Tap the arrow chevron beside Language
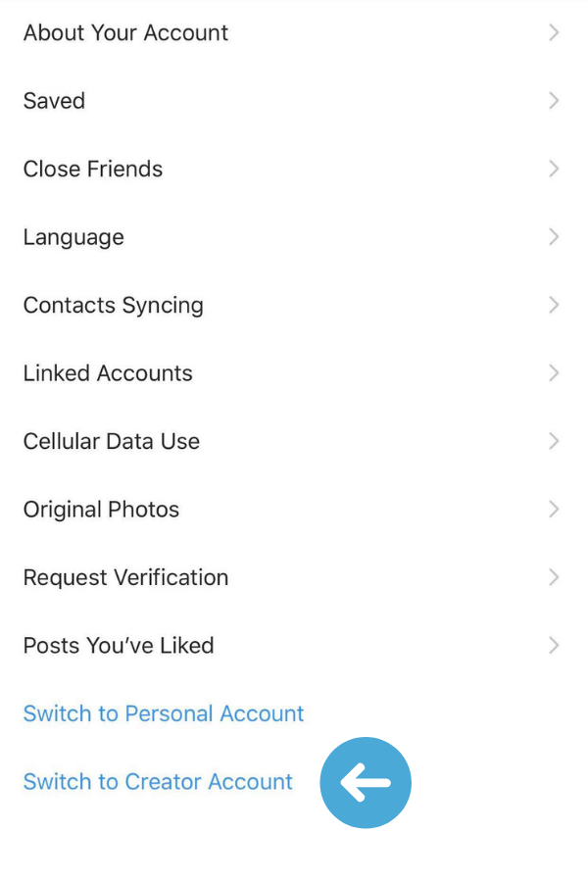588x882 pixels. 554,237
